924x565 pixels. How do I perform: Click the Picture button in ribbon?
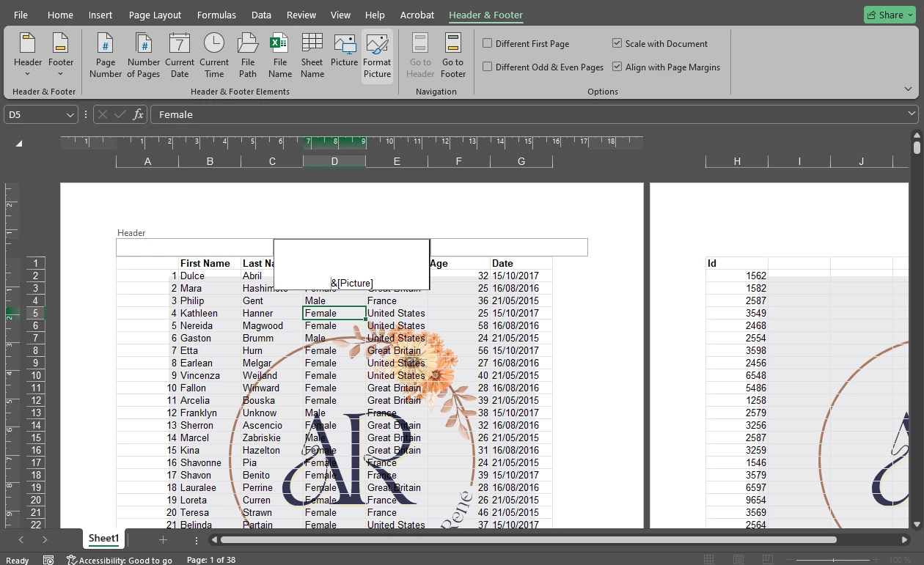coord(344,51)
